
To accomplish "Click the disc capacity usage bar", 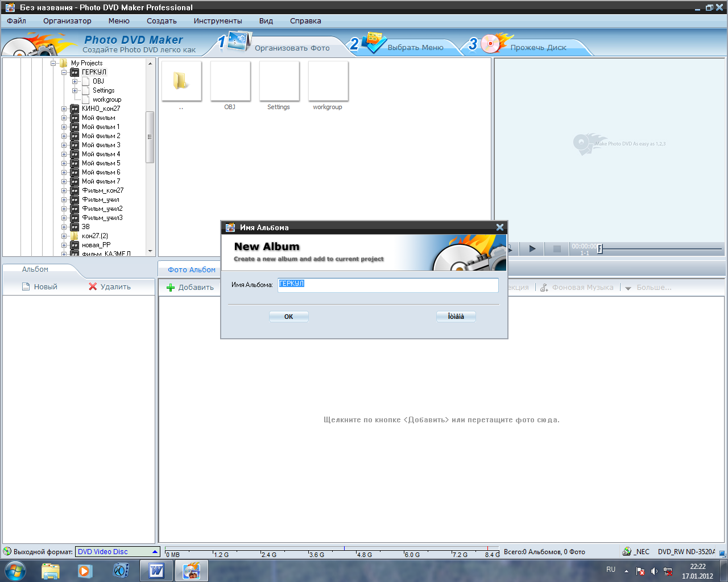I will pos(332,552).
